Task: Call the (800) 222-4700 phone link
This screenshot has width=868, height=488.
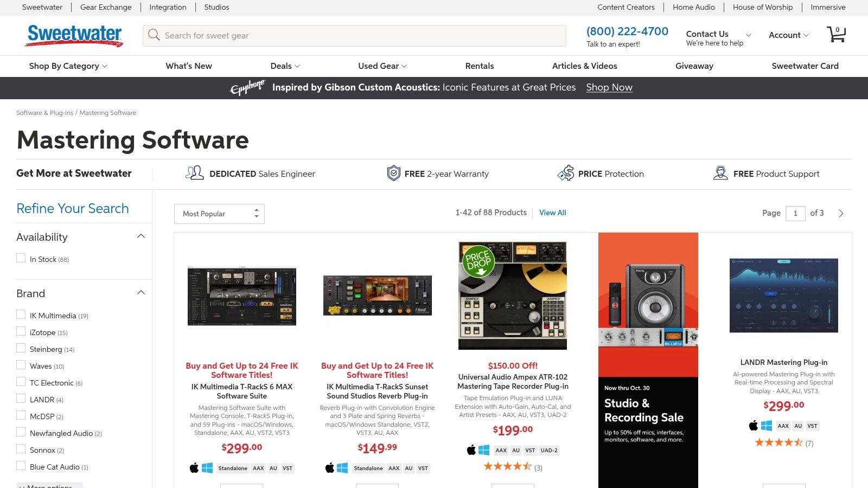Action: (627, 31)
